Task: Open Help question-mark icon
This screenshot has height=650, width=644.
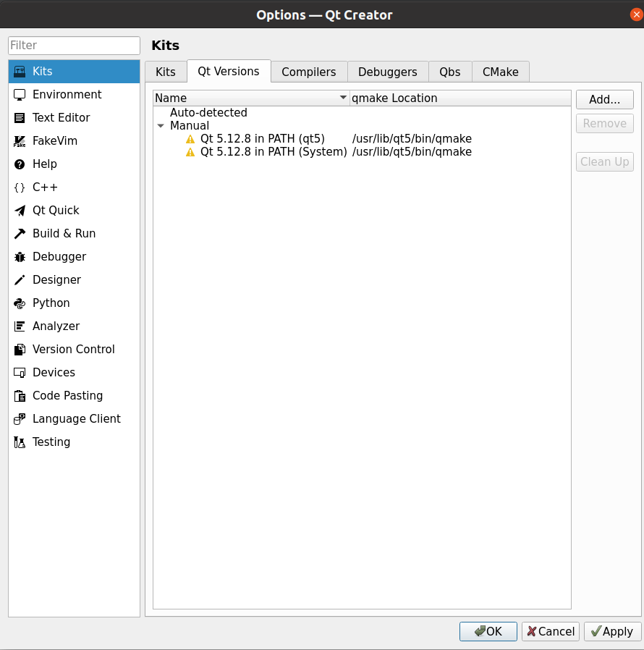Action: tap(20, 164)
